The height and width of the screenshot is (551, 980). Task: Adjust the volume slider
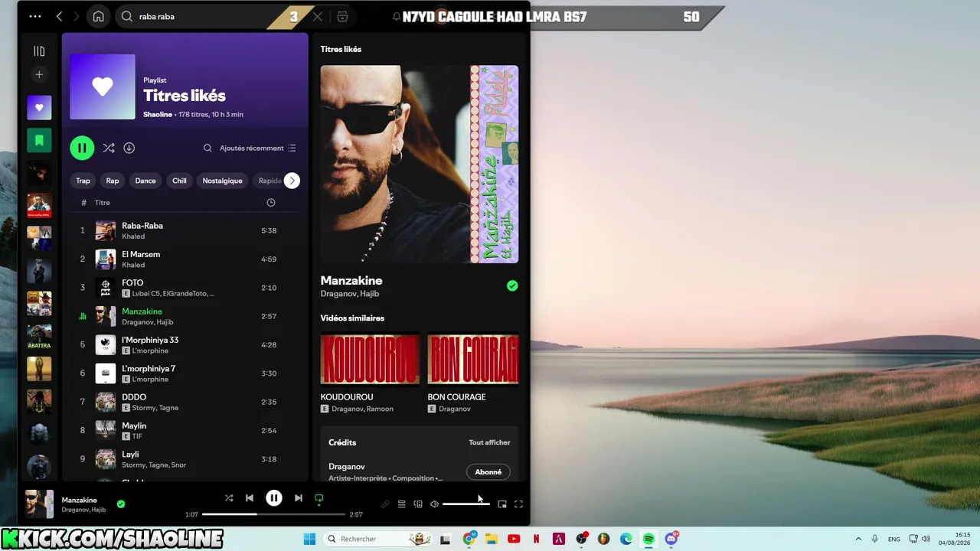[x=465, y=504]
